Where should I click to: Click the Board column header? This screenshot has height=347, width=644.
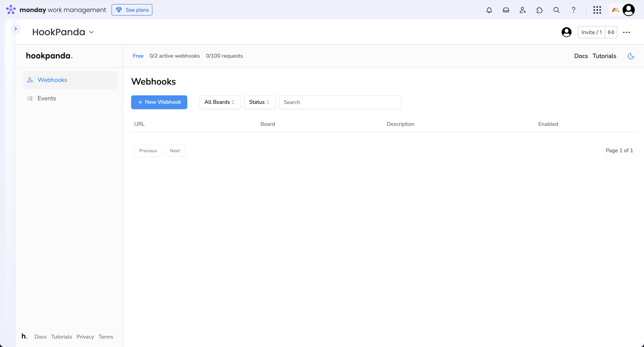tap(268, 124)
